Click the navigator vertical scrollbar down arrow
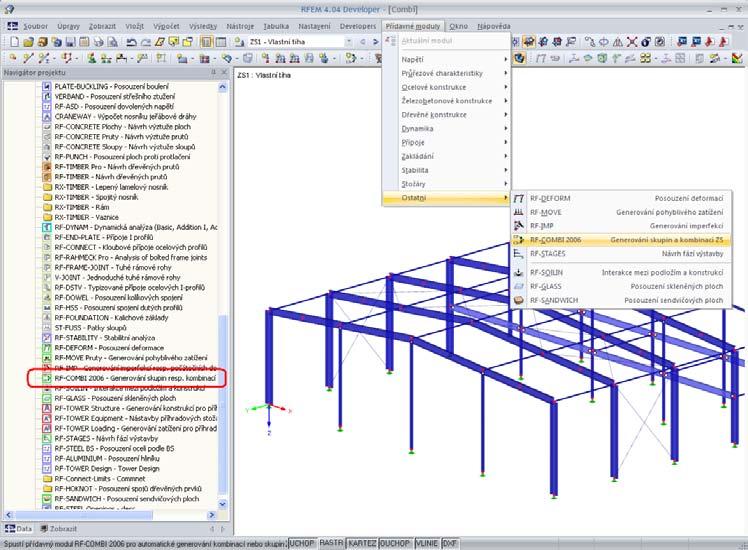 point(222,504)
